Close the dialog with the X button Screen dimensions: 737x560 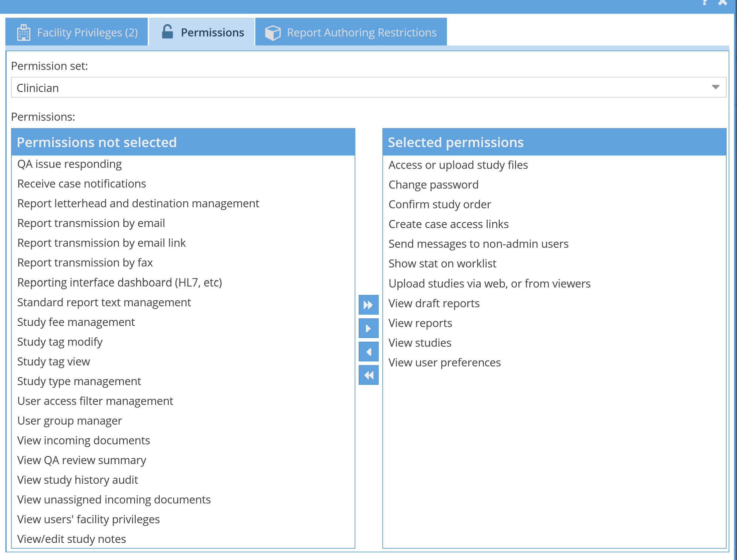[722, 3]
